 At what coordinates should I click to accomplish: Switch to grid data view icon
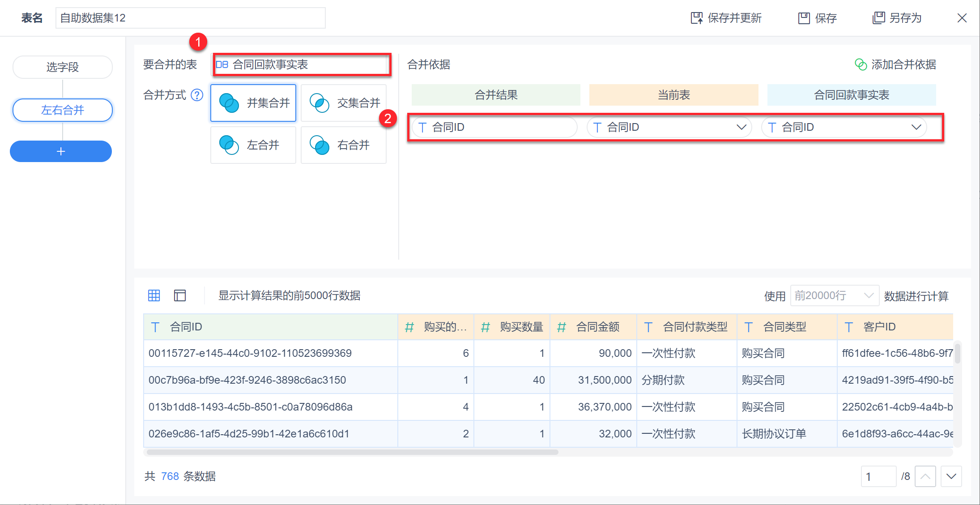tap(154, 295)
